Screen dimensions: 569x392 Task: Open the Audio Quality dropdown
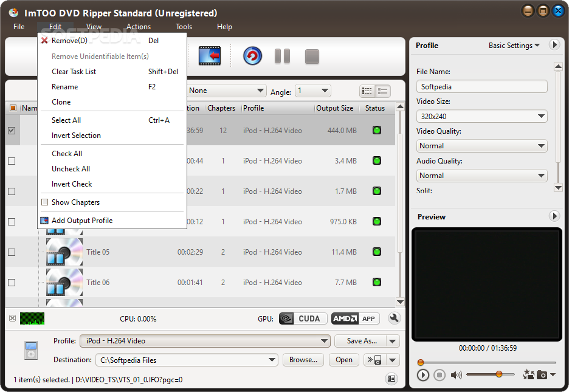(482, 176)
